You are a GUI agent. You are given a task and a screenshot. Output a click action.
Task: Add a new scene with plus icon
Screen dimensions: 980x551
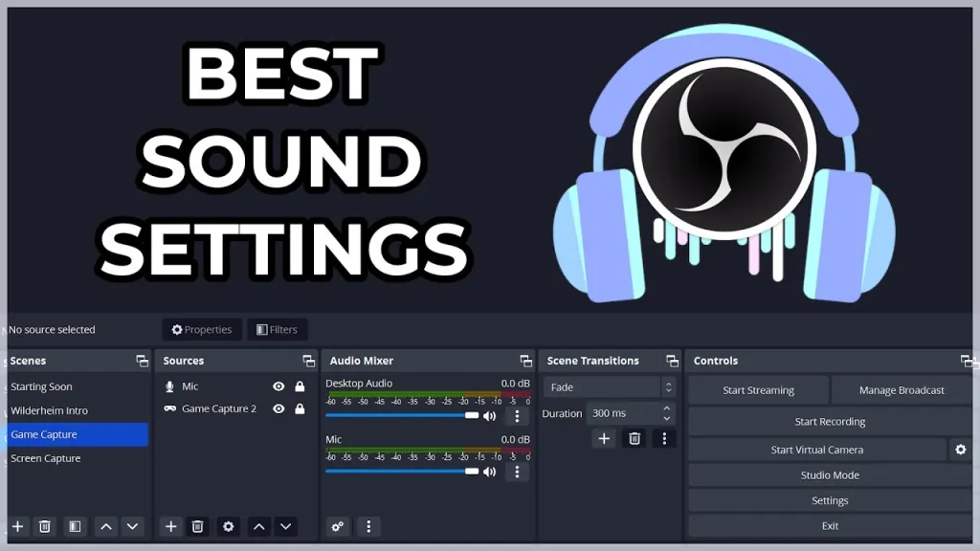pos(17,527)
